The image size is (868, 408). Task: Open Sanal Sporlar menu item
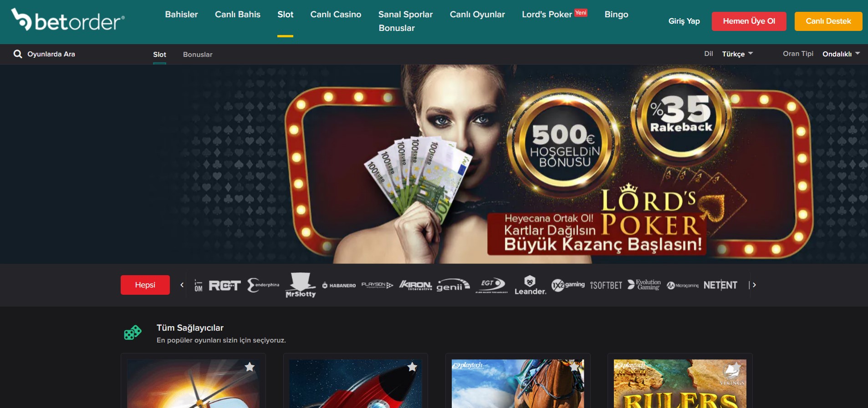click(405, 15)
